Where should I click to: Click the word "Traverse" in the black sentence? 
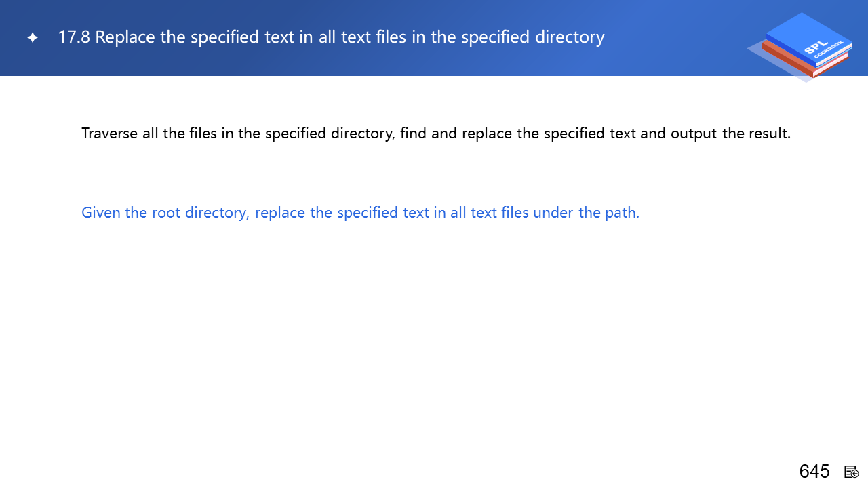click(110, 134)
